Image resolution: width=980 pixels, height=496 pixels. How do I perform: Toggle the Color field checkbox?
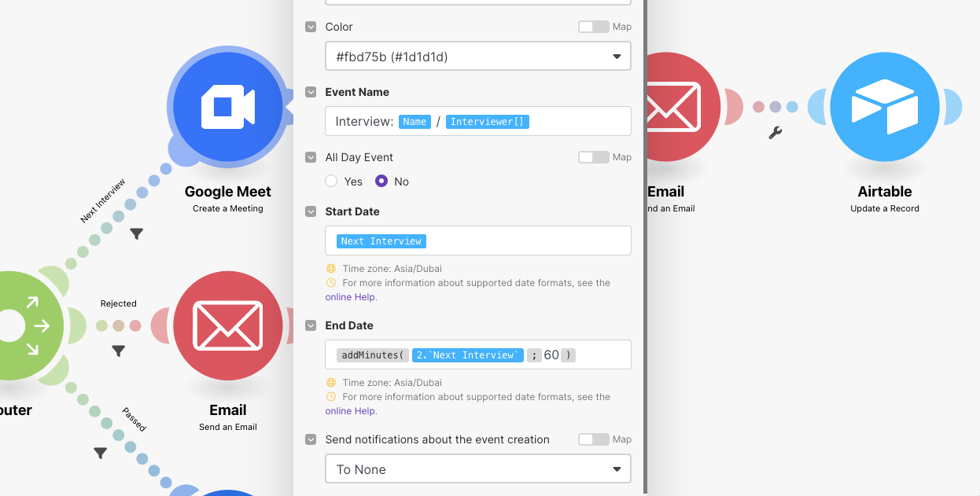311,27
